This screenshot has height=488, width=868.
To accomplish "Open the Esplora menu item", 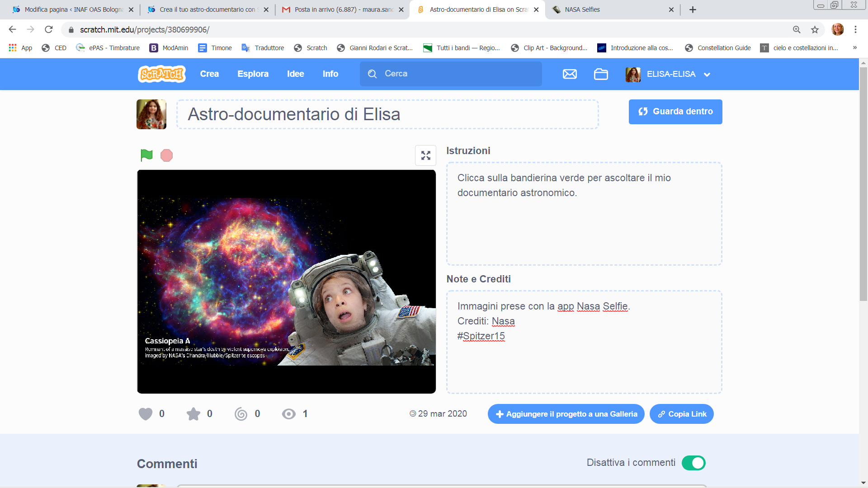I will click(253, 74).
